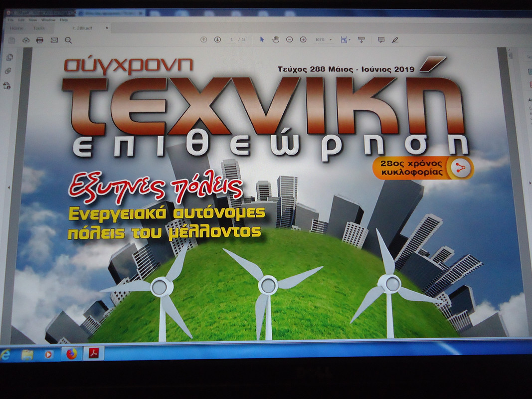Select the t. 288.pdf document tab
This screenshot has width=532, height=399.
[83, 28]
